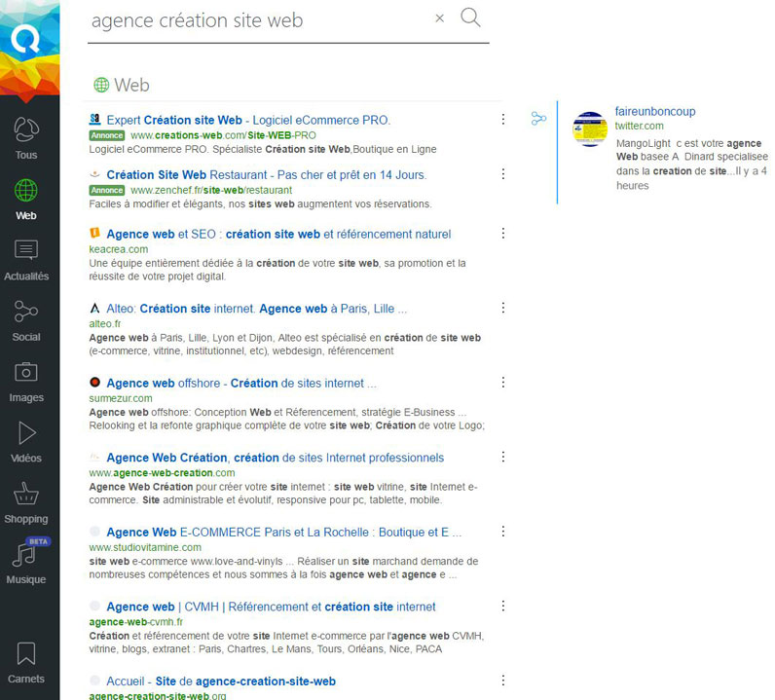The width and height of the screenshot is (775, 700).
Task: Click favicon of Expert Création site Web ad
Action: point(94,119)
